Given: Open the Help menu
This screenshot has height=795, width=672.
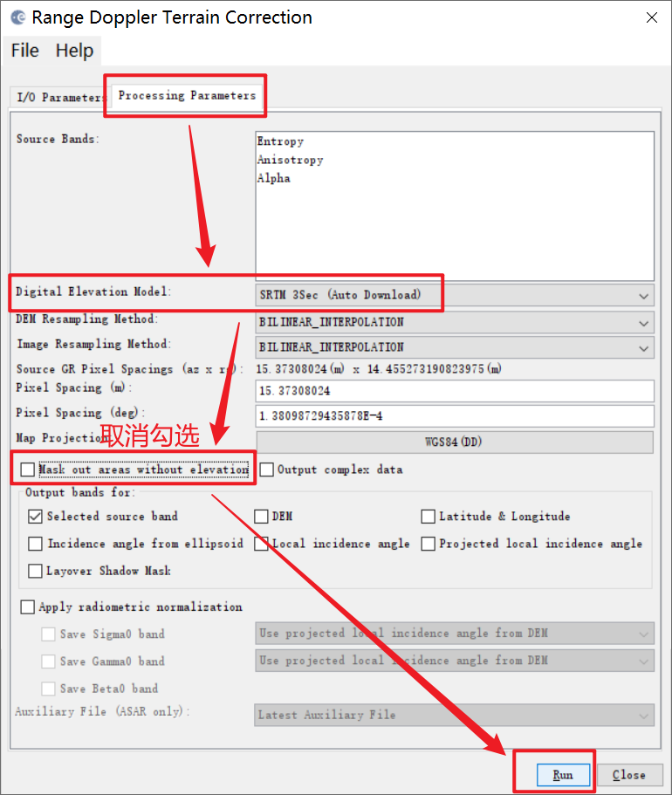Looking at the screenshot, I should [x=74, y=51].
